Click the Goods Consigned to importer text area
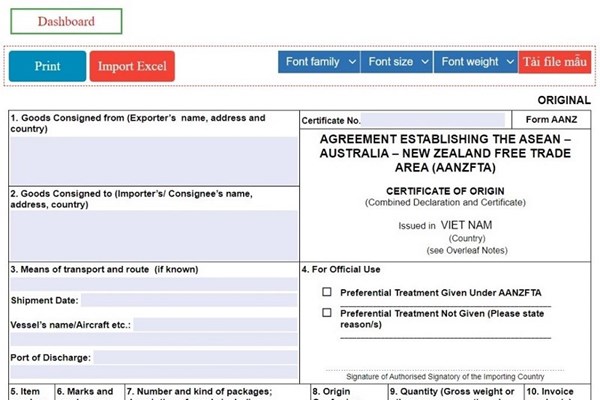The height and width of the screenshot is (400, 600). tap(153, 234)
